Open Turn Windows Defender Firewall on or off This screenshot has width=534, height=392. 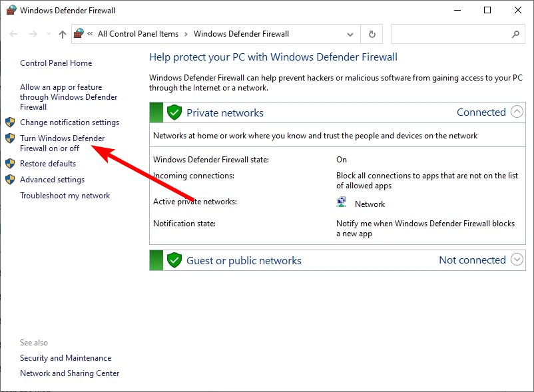click(63, 143)
